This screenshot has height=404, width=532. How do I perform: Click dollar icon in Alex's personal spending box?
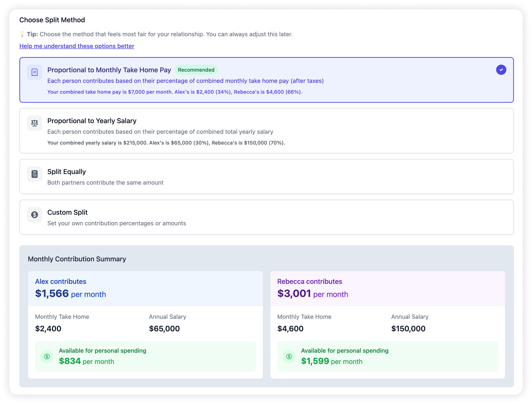(47, 356)
